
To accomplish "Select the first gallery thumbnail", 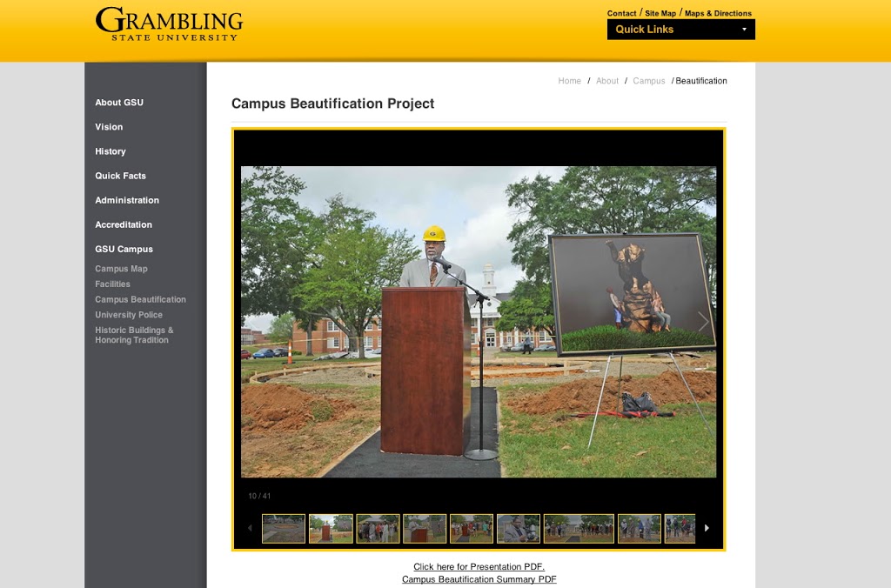I will pyautogui.click(x=284, y=528).
